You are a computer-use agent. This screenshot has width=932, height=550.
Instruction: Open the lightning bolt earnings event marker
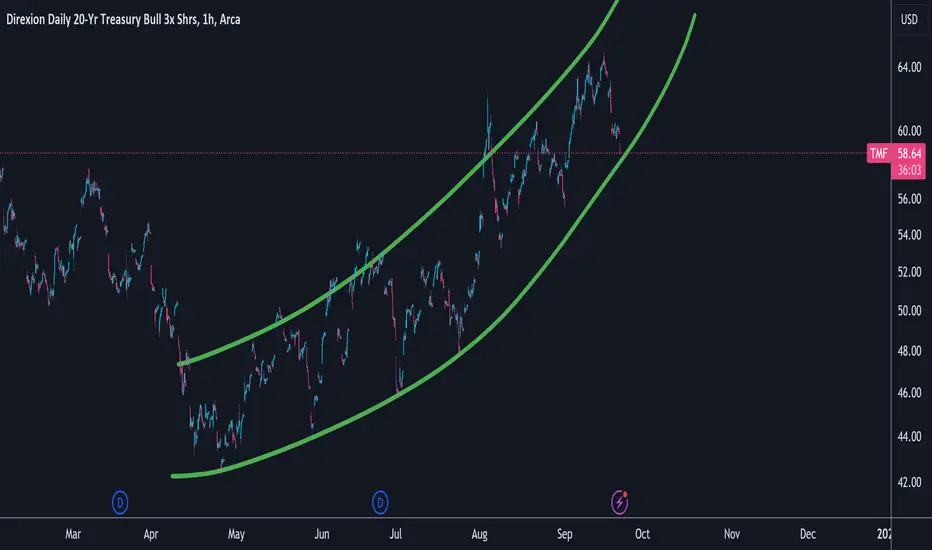[x=619, y=502]
